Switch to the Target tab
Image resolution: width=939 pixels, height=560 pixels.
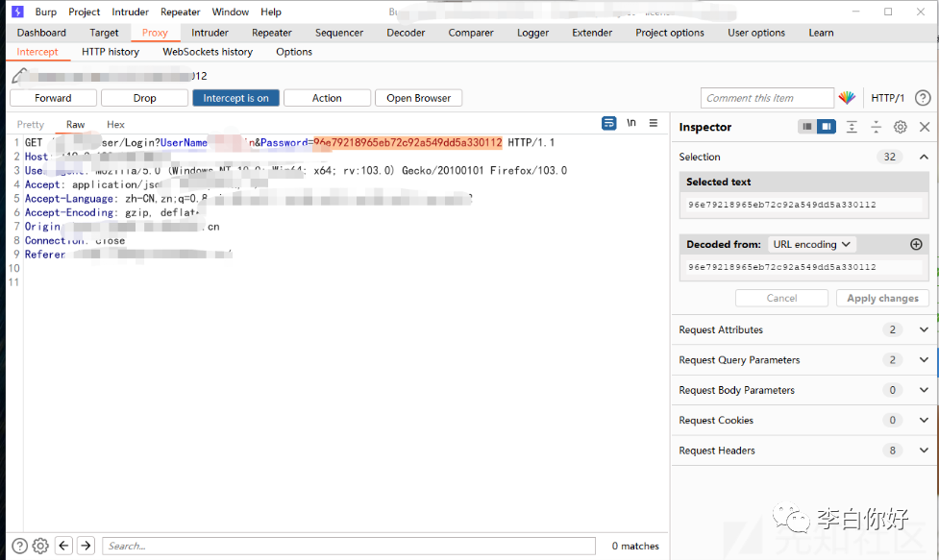click(x=104, y=33)
